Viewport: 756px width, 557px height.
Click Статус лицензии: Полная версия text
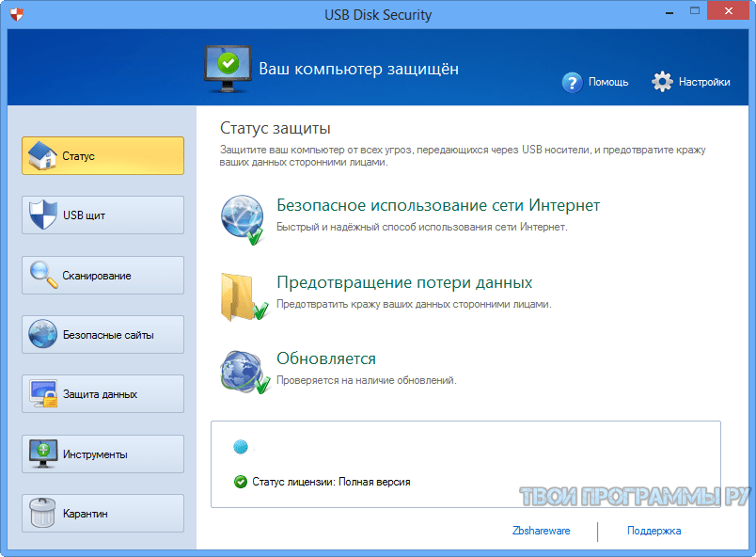click(331, 482)
